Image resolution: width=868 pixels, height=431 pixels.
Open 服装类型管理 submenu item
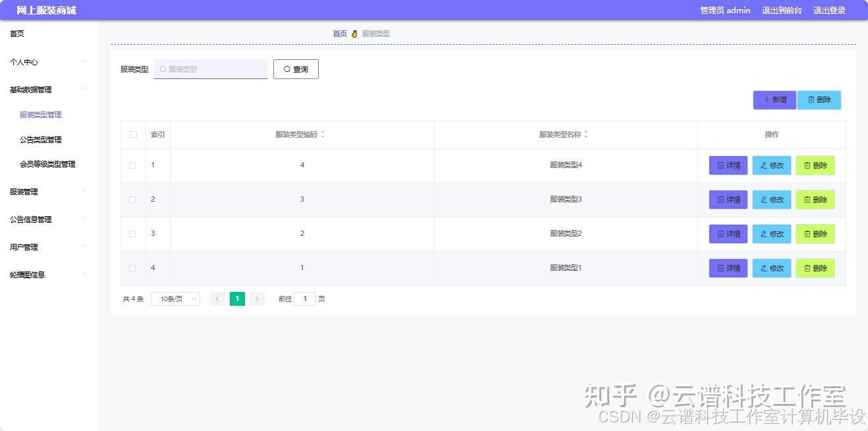[x=41, y=115]
